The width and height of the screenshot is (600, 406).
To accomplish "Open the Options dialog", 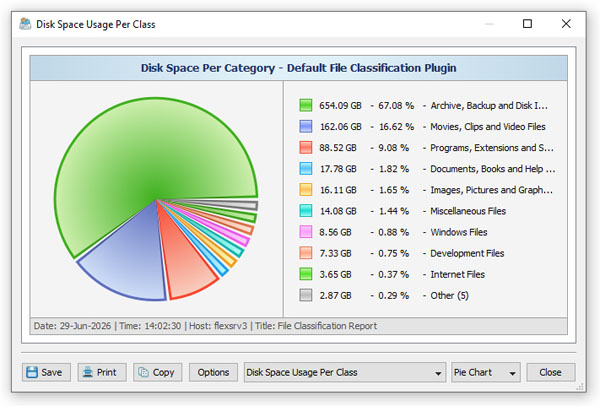I will pos(213,372).
